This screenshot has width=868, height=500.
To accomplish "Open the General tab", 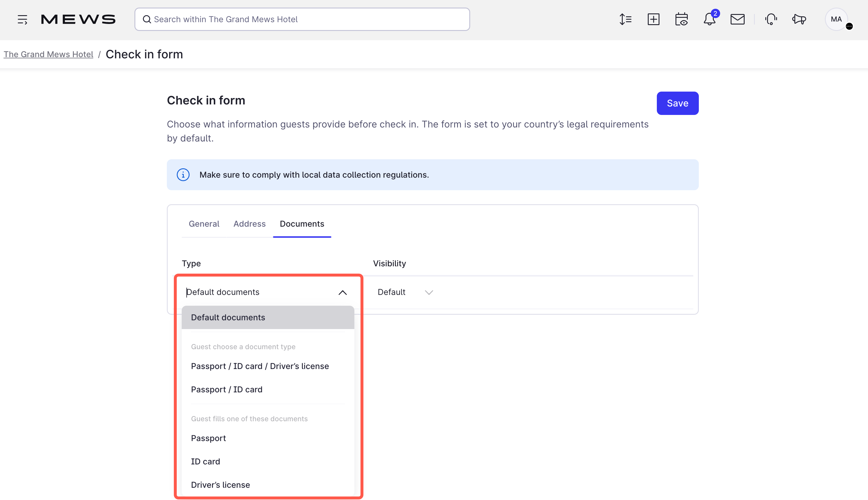I will click(204, 223).
